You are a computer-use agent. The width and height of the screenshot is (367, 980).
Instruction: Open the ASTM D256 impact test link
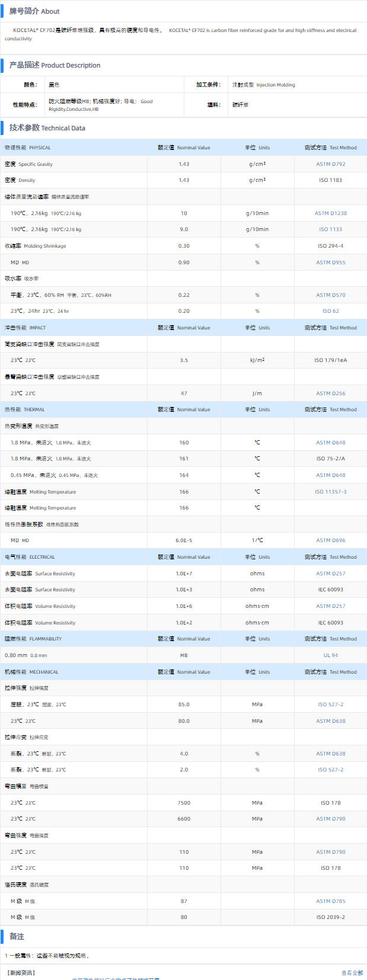[x=330, y=393]
